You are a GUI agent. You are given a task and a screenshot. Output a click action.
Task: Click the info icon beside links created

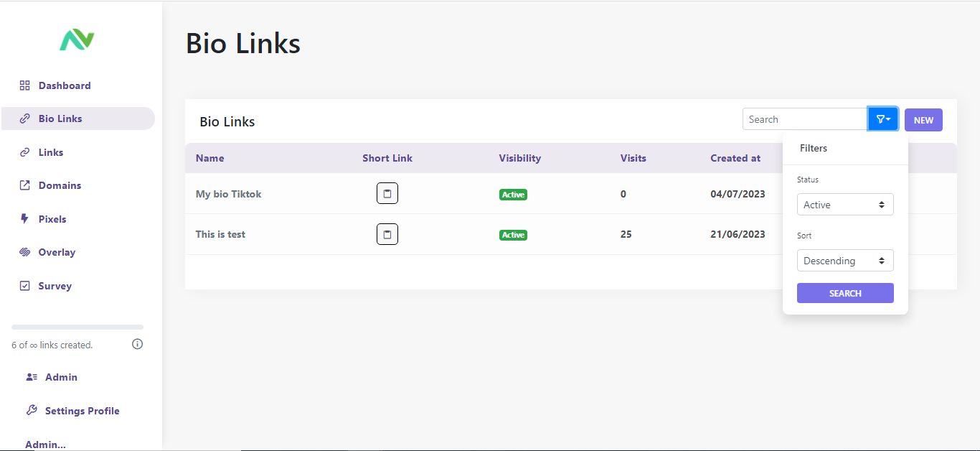138,344
